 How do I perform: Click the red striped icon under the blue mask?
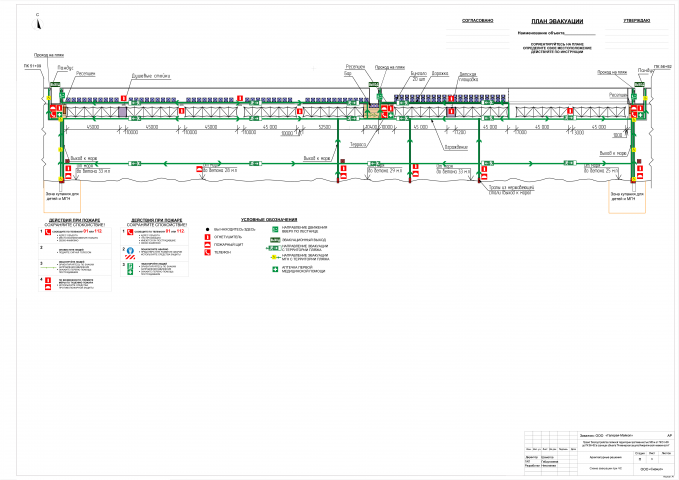(130, 257)
